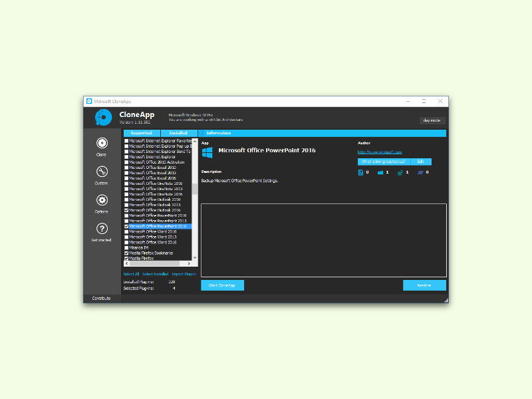Click the vertical scrollbar thumb of plug-in list

(195, 189)
